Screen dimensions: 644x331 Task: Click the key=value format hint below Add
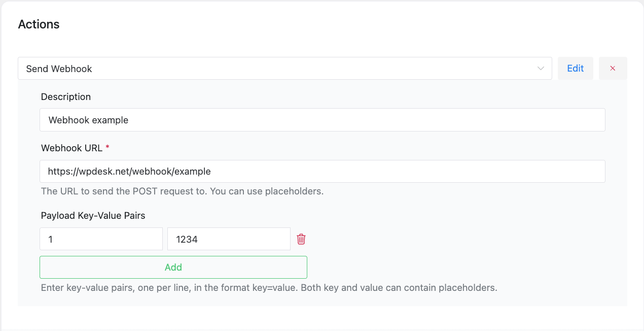tap(269, 288)
